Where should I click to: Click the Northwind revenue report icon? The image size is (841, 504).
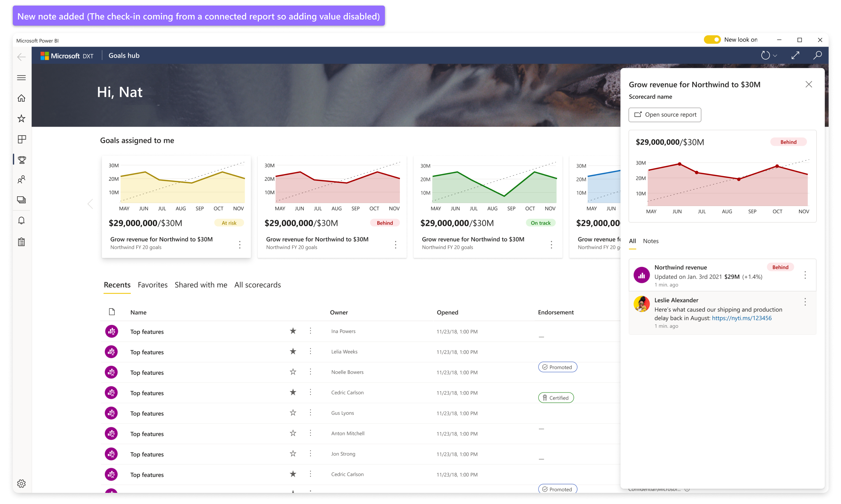[x=641, y=275]
